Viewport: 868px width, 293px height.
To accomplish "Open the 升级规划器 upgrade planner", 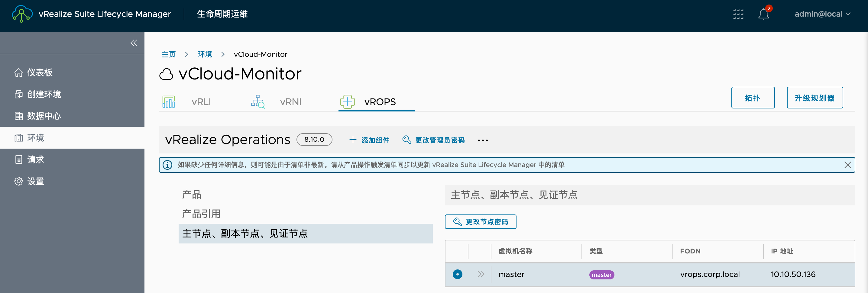I will (815, 98).
